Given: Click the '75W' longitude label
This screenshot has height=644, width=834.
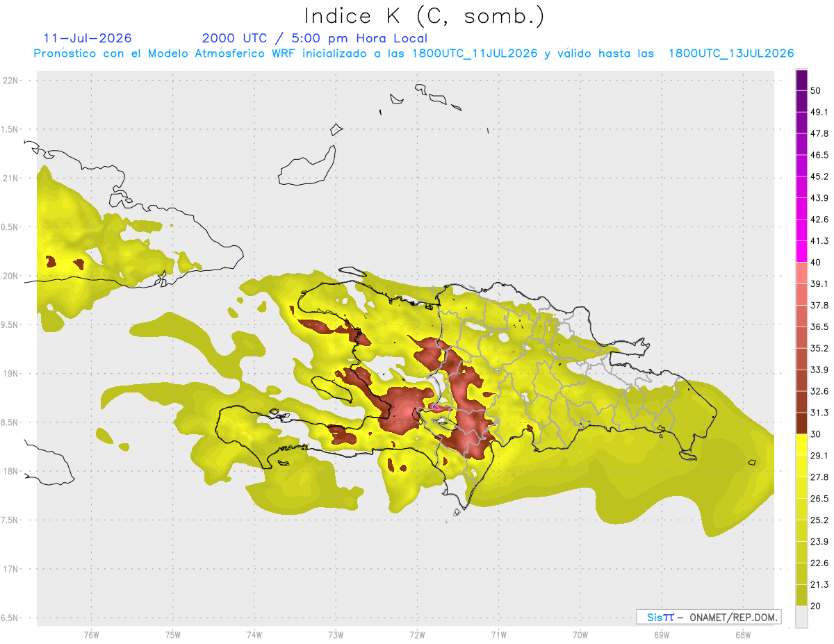Looking at the screenshot, I should click(x=173, y=635).
